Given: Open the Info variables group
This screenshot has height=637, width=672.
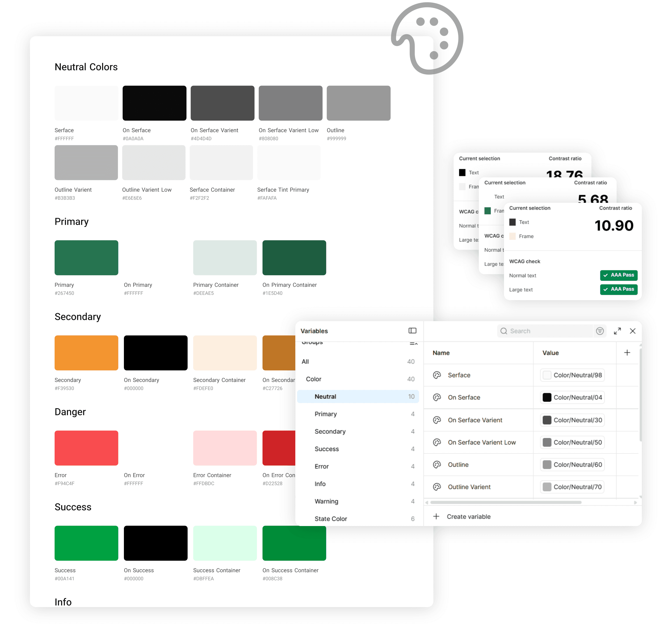Looking at the screenshot, I should click(x=358, y=484).
